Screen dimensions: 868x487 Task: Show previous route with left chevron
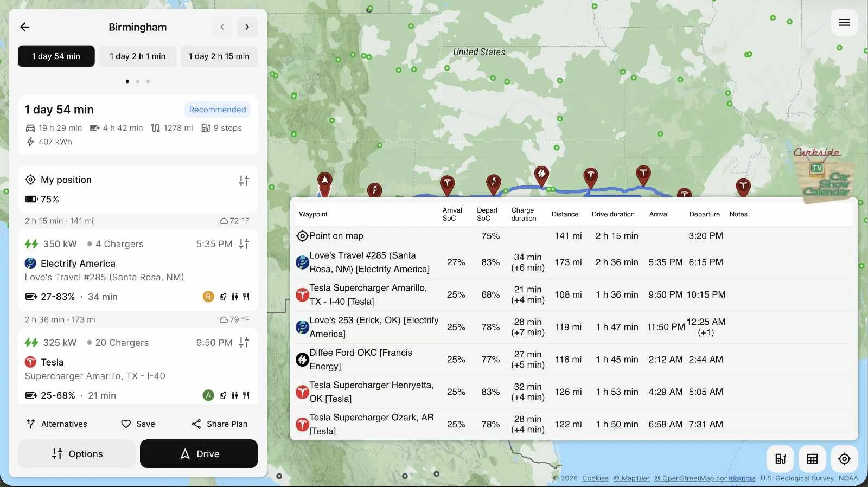pos(222,27)
